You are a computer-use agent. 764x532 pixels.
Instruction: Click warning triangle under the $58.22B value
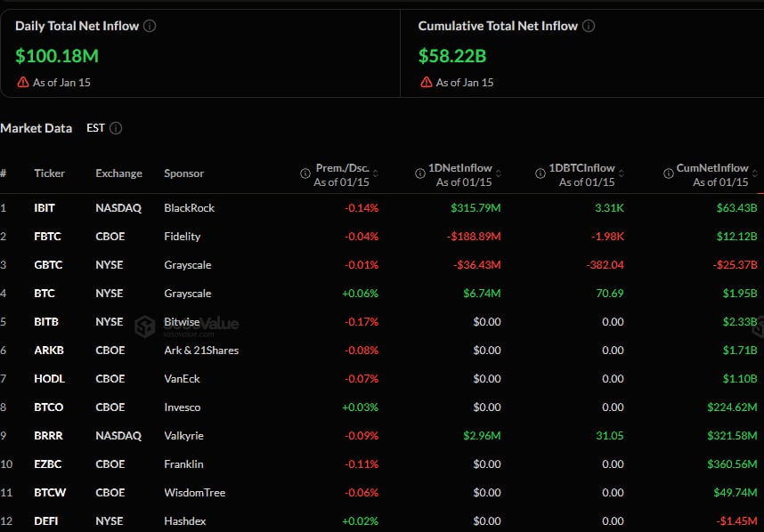(x=425, y=82)
